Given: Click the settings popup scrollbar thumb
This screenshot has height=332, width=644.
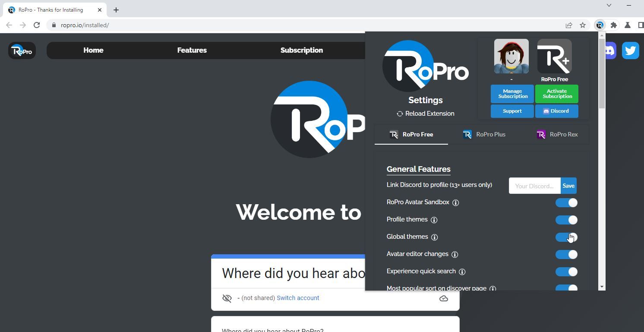Looking at the screenshot, I should [602, 73].
